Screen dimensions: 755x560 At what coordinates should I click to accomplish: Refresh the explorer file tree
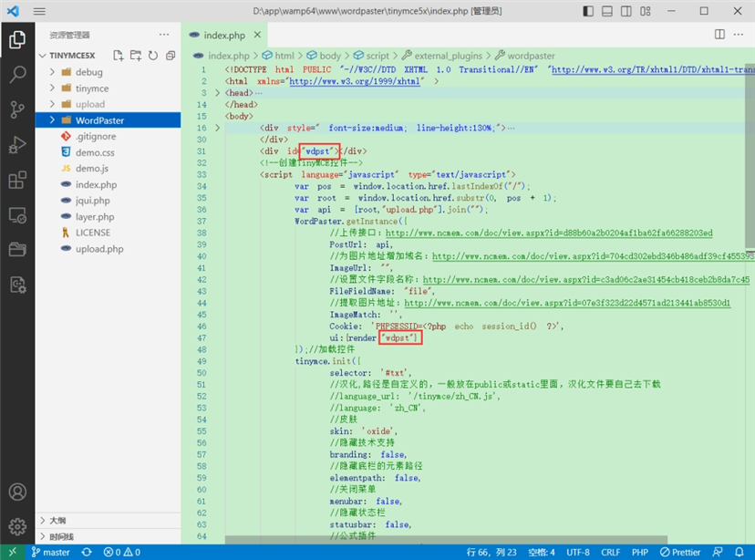(153, 56)
